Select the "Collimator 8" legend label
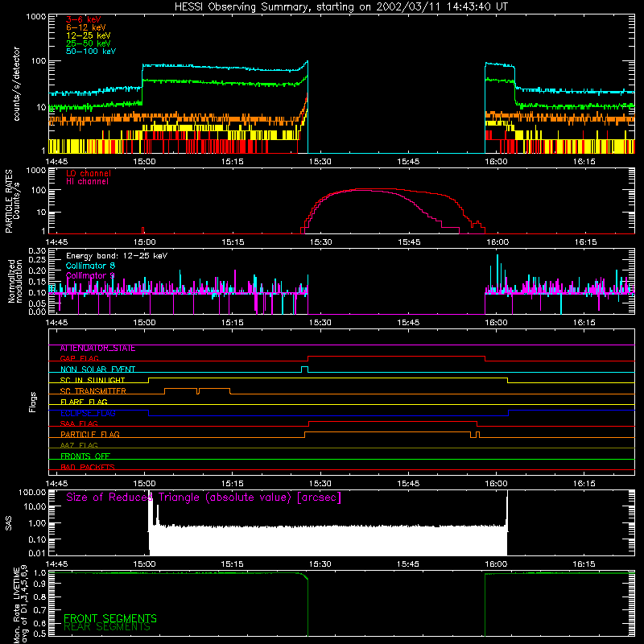The width and height of the screenshot is (644, 644). 90,266
